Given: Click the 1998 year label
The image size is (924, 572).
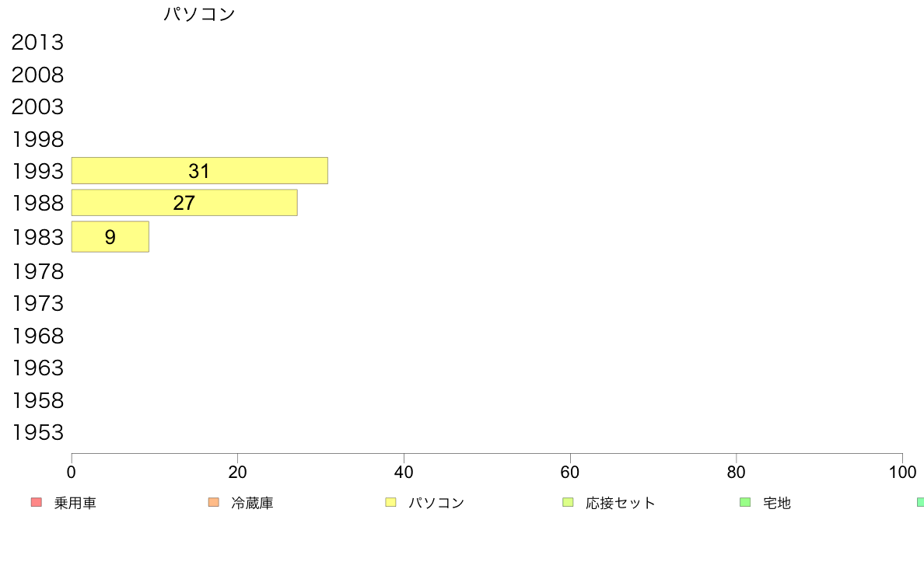Looking at the screenshot, I should [37, 140].
